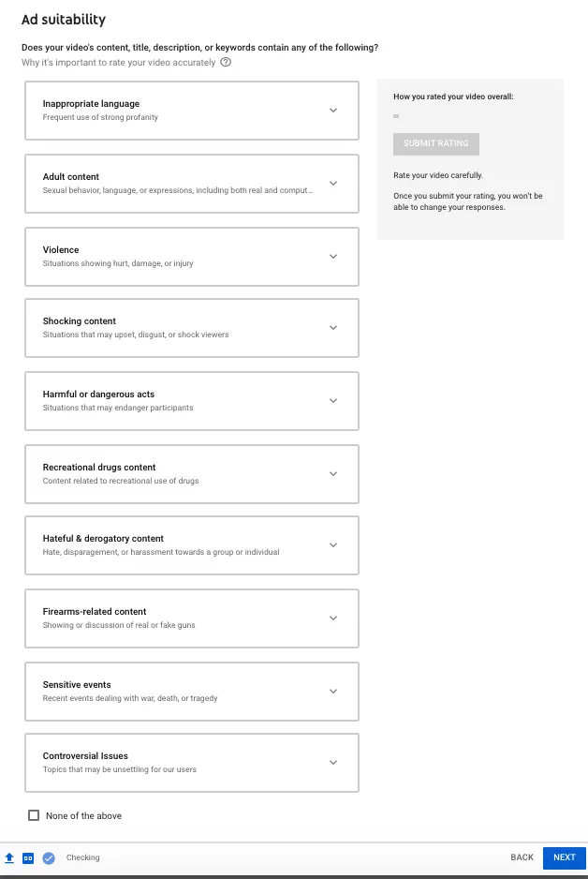Open 'Why it's important to rate' link
This screenshot has height=879, width=588.
[118, 63]
